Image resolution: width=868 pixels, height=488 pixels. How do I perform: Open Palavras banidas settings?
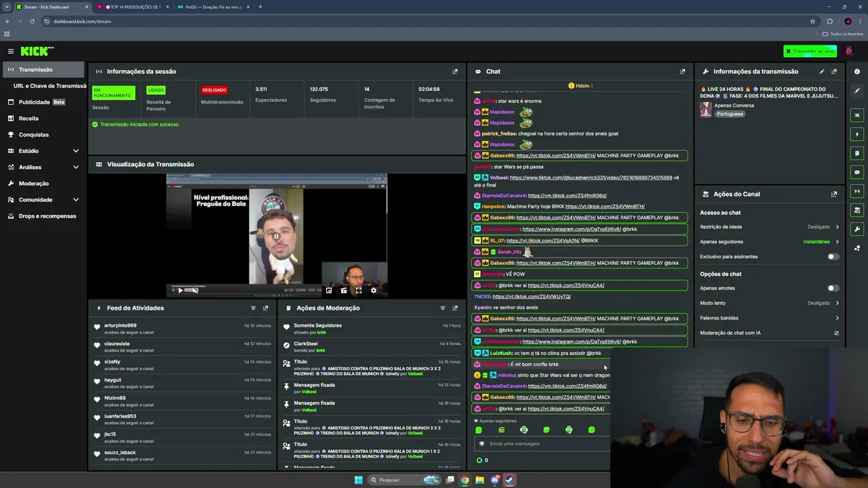[x=770, y=318]
